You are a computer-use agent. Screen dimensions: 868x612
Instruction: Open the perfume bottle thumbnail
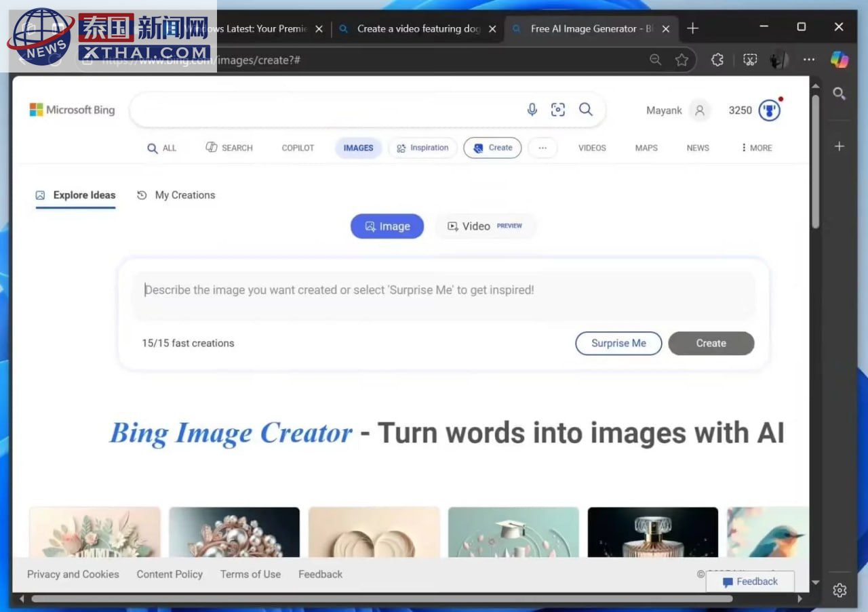pos(653,532)
